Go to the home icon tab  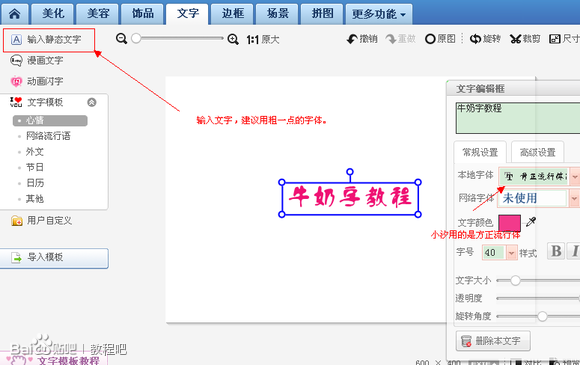coord(14,14)
